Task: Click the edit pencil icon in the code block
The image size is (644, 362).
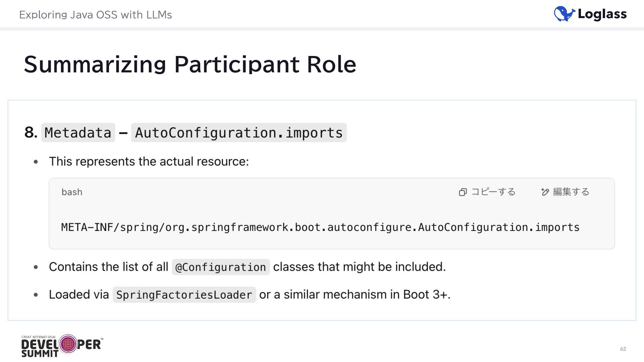Action: 545,192
